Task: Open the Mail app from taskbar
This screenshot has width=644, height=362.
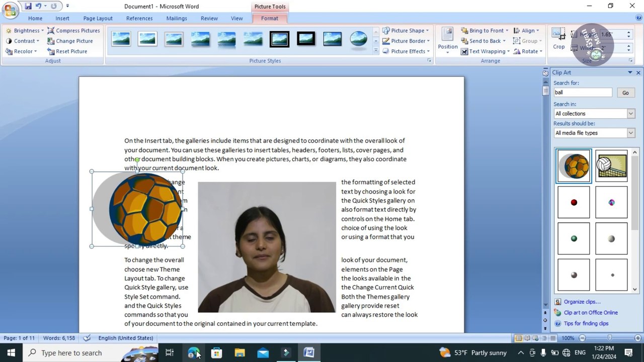Action: [263, 353]
